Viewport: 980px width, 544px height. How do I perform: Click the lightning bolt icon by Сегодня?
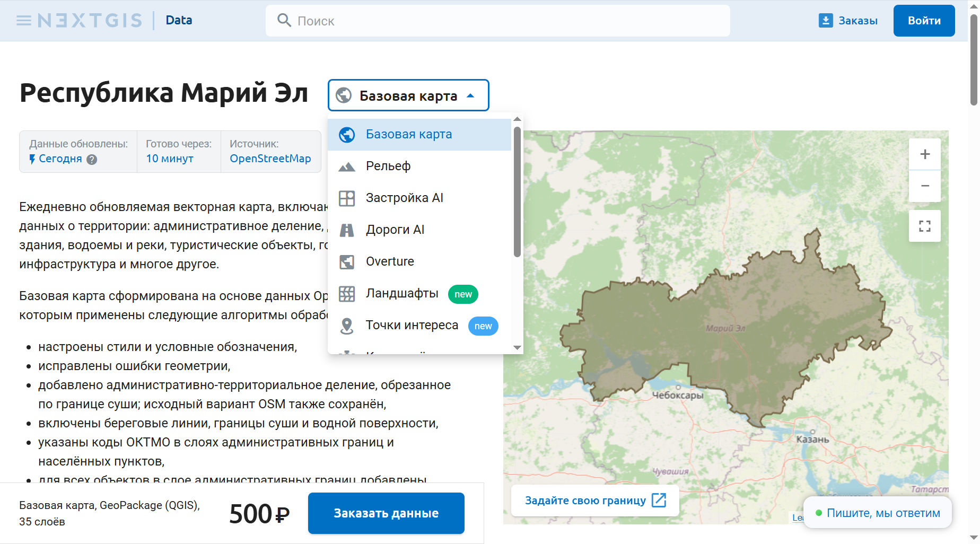click(x=32, y=159)
